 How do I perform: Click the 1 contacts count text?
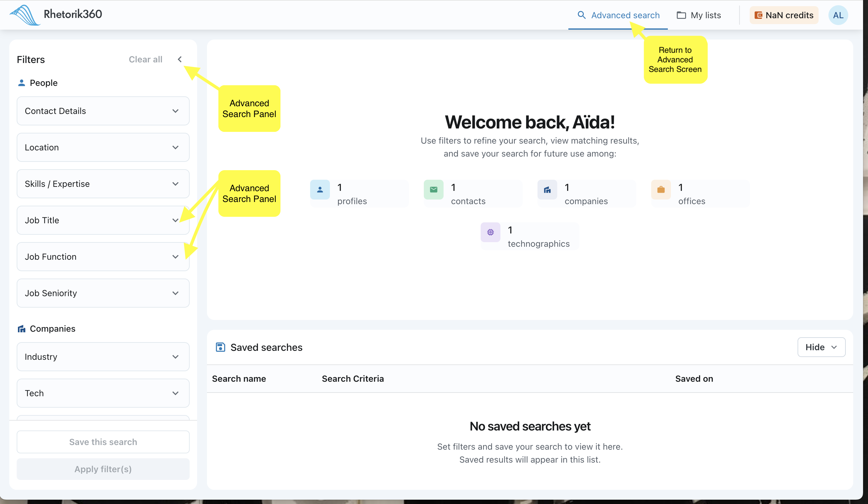point(468,194)
